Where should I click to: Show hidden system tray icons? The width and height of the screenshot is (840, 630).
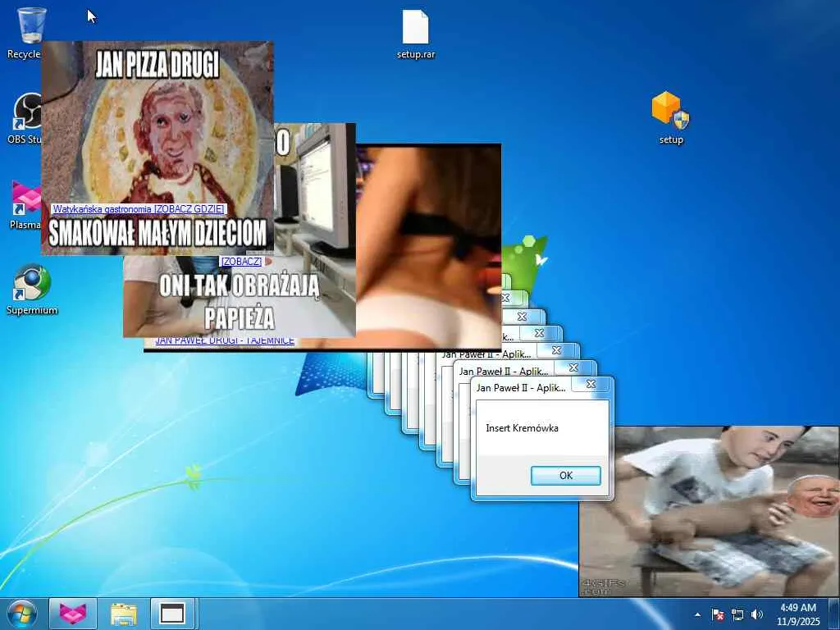click(x=697, y=614)
